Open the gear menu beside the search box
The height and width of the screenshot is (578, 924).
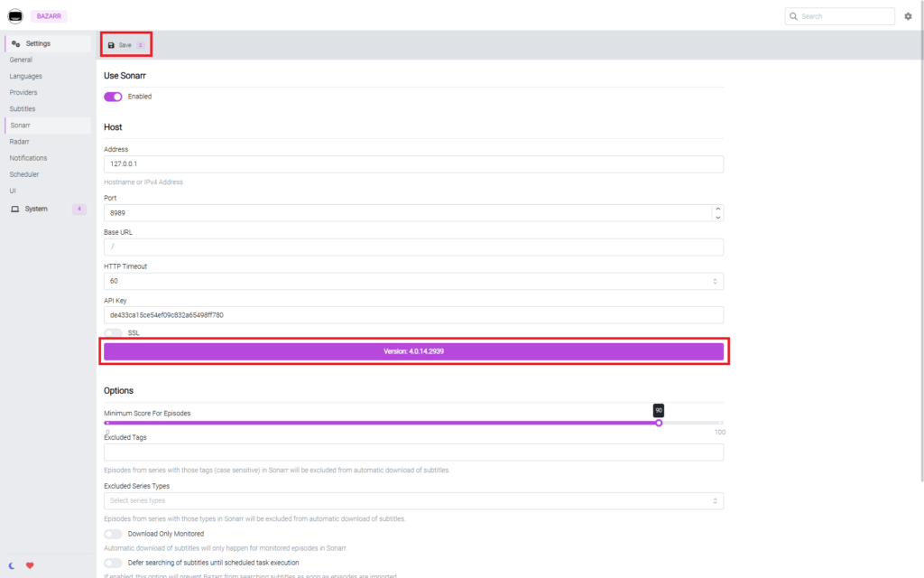tap(908, 16)
